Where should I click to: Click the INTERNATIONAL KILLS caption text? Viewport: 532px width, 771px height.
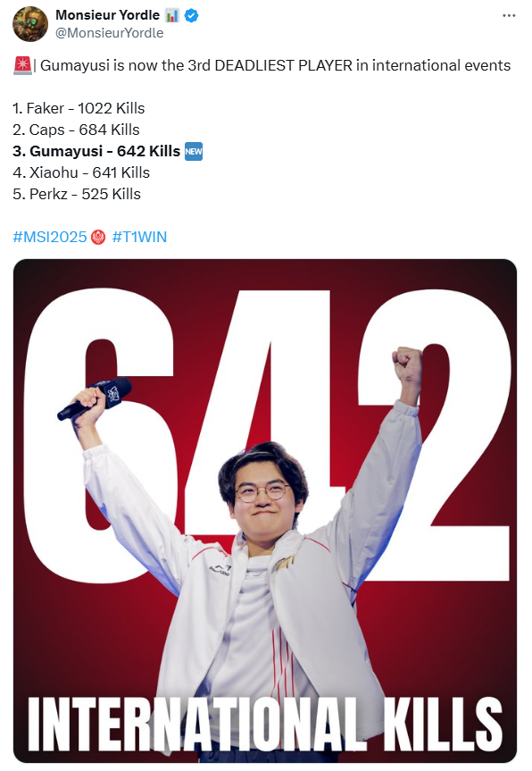[x=265, y=724]
